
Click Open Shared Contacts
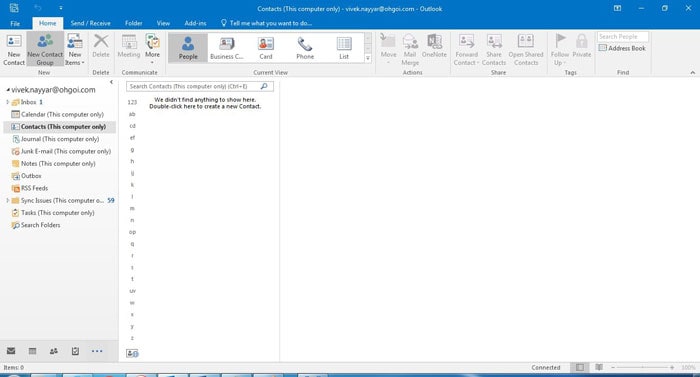pos(526,49)
